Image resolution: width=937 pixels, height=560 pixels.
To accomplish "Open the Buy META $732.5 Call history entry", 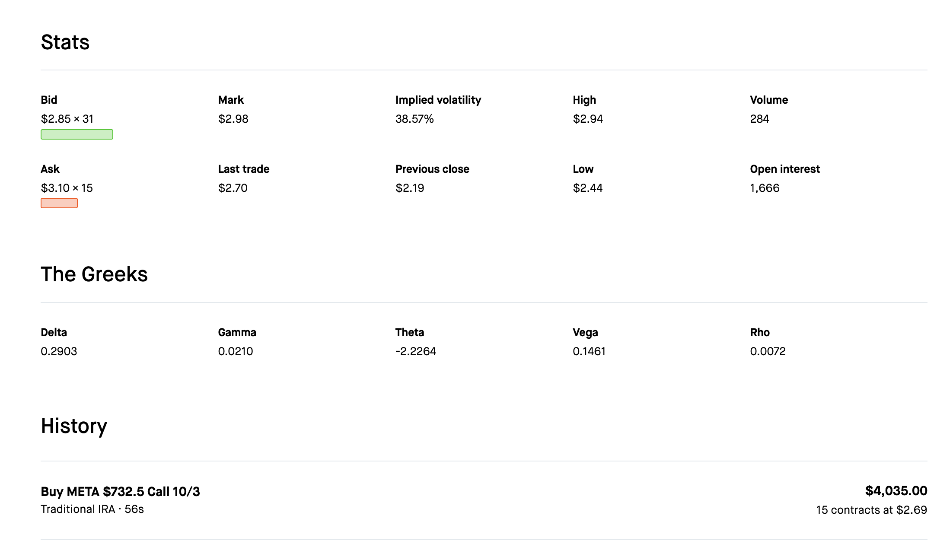I will coord(120,492).
